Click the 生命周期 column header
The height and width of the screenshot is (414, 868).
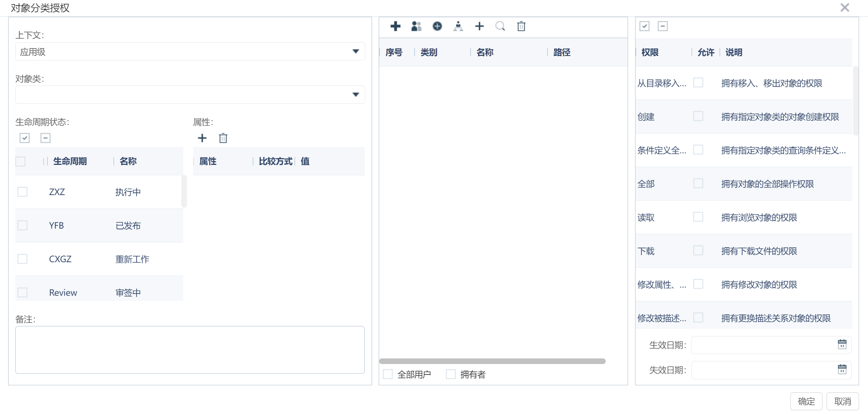[70, 161]
